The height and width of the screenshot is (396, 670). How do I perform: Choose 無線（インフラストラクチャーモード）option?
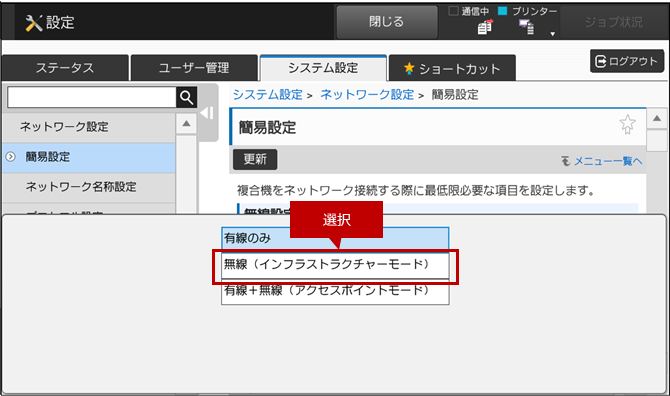tap(335, 265)
